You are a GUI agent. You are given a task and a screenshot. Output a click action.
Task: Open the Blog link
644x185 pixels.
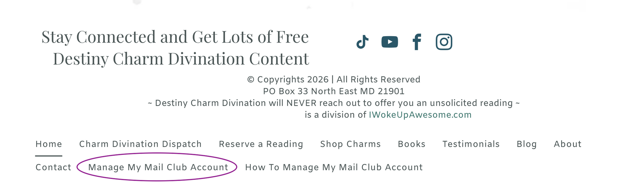click(x=527, y=144)
